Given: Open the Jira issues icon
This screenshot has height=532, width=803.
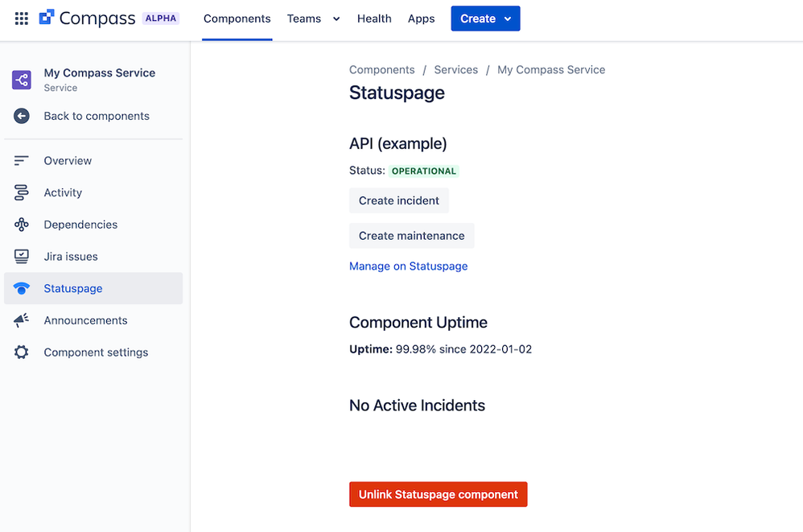Looking at the screenshot, I should coord(22,257).
